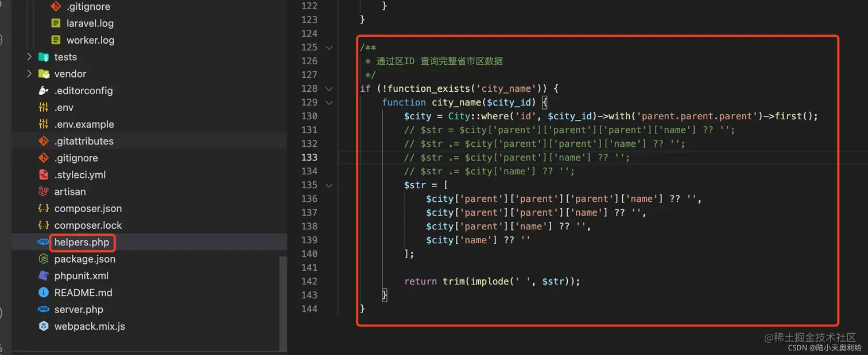The width and height of the screenshot is (868, 355).
Task: Open package.json in the explorer
Action: (x=85, y=259)
